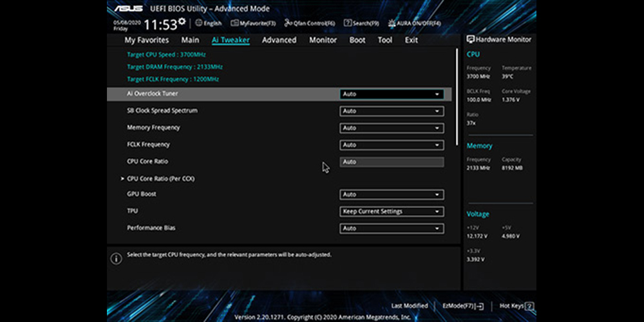This screenshot has height=322, width=644.
Task: Switch to the Advanced tab
Action: (279, 40)
